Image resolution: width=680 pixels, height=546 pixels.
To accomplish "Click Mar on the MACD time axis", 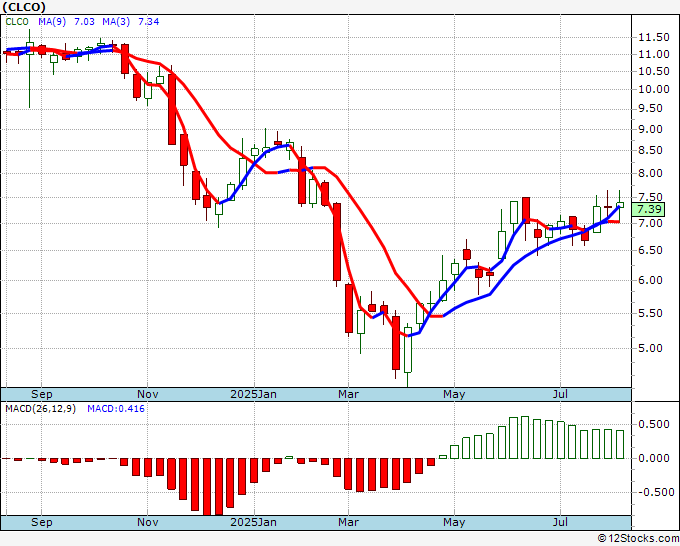I will 348,522.
